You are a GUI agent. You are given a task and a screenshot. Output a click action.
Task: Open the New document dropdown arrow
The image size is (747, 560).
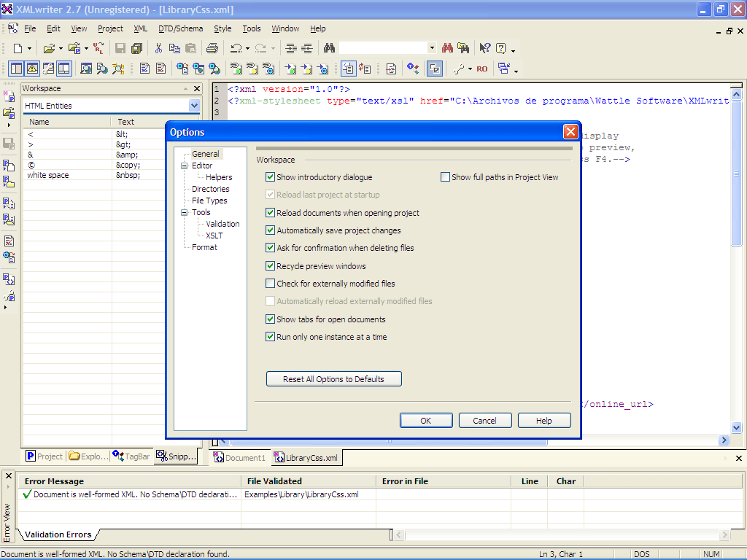coord(29,49)
